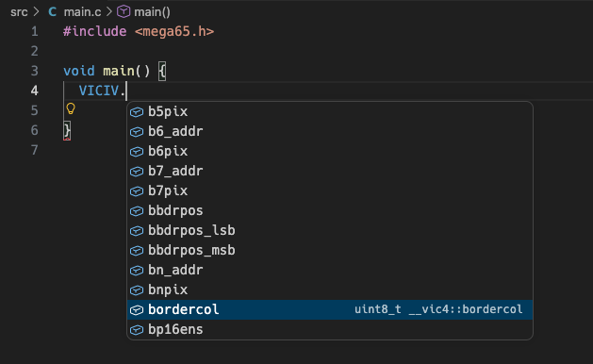This screenshot has width=593, height=364.
Task: Click the opening brace on line 3
Action: [162, 71]
